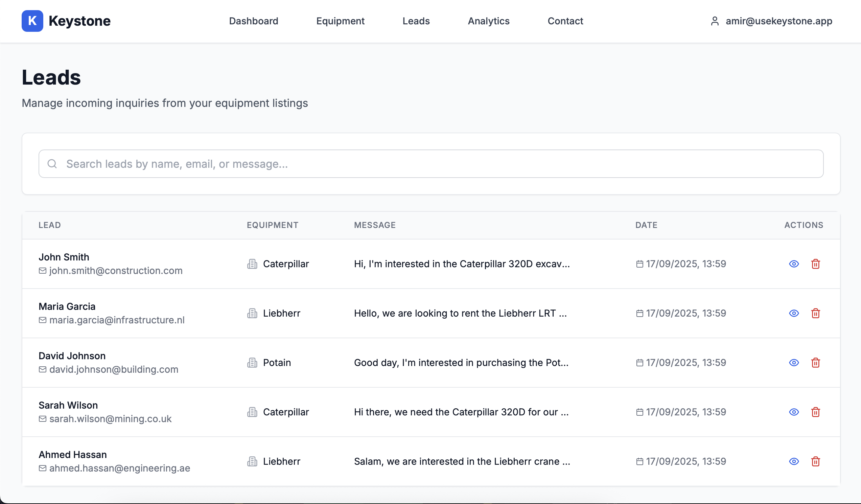The width and height of the screenshot is (861, 504).
Task: Delete the John Smith lead
Action: tap(815, 264)
